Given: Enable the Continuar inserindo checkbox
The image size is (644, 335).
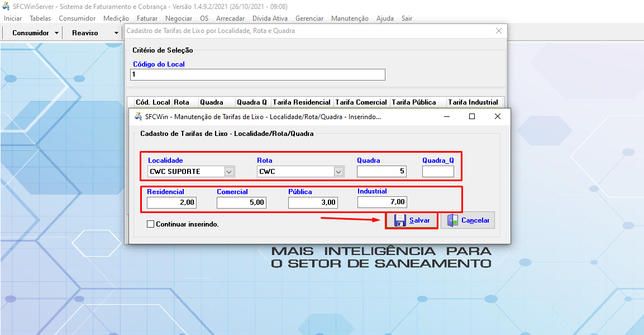Looking at the screenshot, I should [x=150, y=224].
